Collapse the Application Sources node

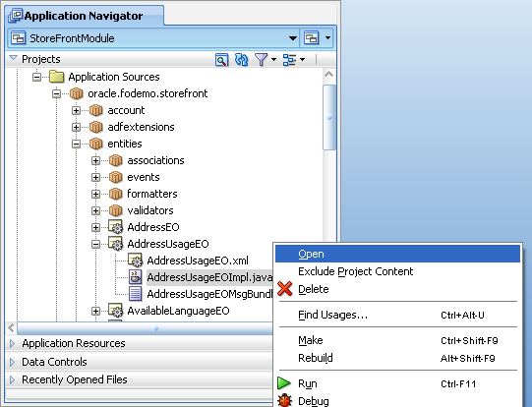36,77
